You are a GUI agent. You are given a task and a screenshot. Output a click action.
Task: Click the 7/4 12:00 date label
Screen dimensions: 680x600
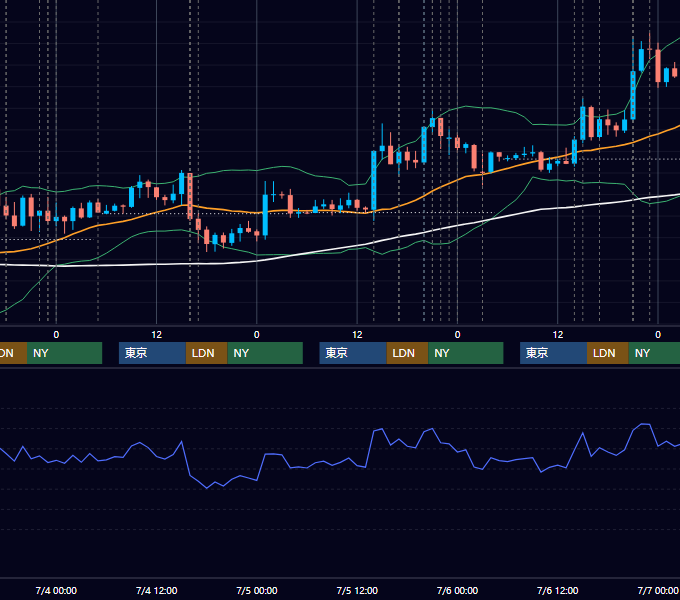[157, 590]
